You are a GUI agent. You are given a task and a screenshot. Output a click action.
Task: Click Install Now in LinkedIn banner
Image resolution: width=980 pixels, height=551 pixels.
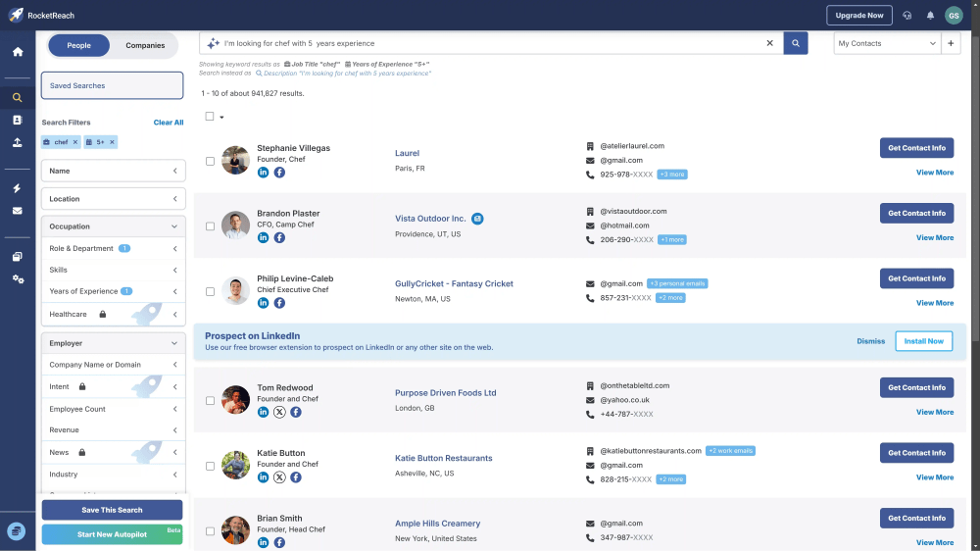[924, 341]
